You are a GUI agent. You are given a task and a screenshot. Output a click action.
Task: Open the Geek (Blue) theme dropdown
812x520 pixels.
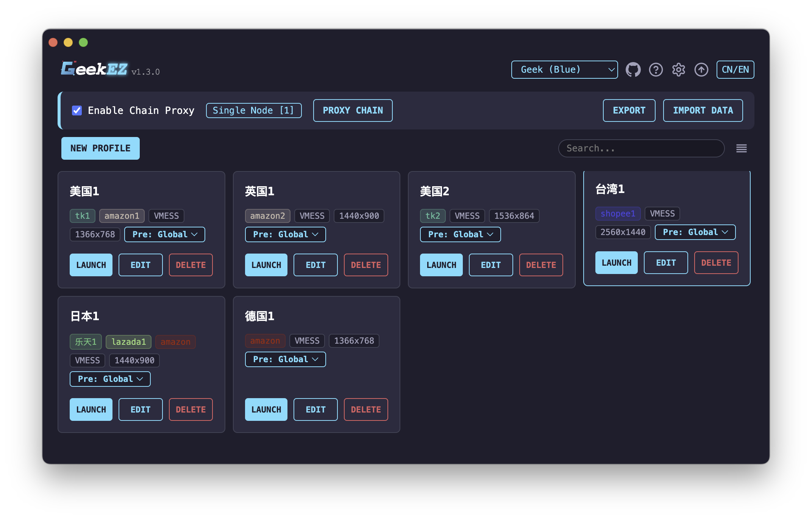[x=564, y=70]
